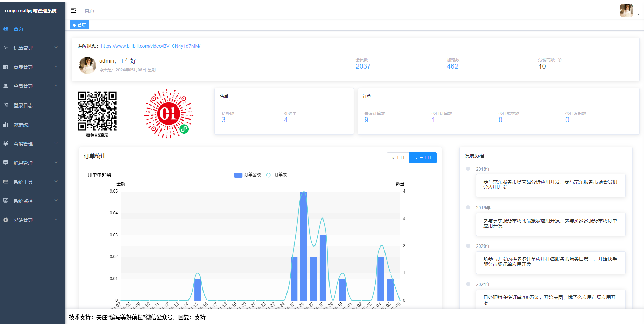This screenshot has width=644, height=324.
Task: Expand the 系统工具 submenu chevron
Action: click(56, 182)
